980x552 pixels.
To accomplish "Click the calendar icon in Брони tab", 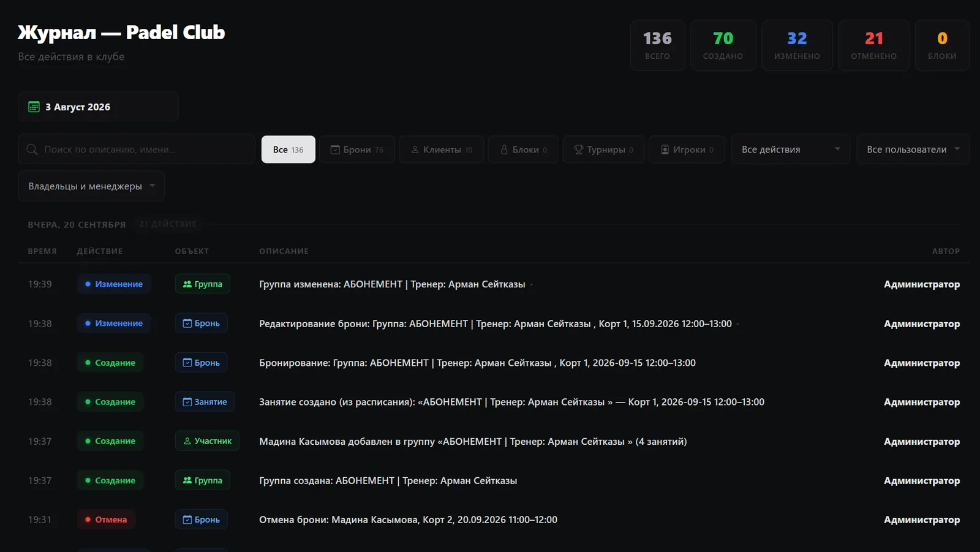I will pos(335,149).
